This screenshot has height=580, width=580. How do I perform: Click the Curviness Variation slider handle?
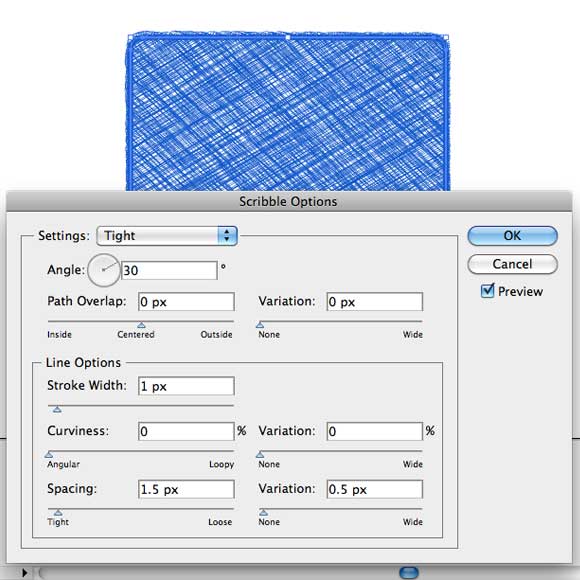click(260, 455)
